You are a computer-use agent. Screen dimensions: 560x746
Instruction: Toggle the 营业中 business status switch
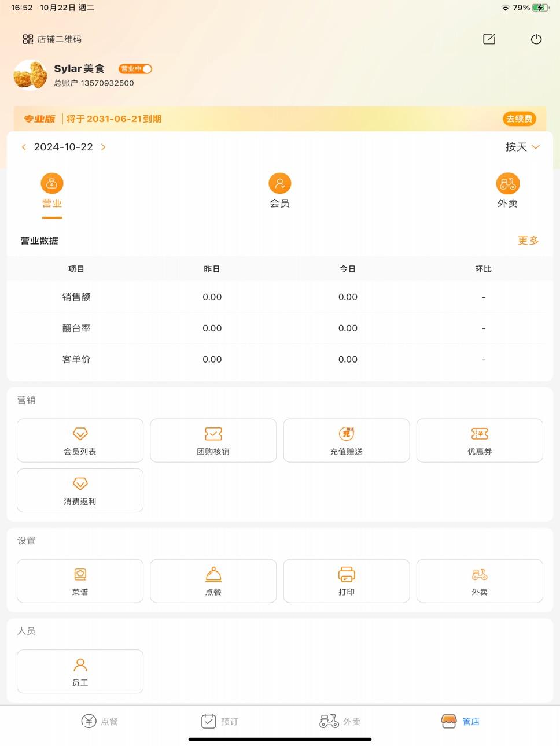[135, 69]
